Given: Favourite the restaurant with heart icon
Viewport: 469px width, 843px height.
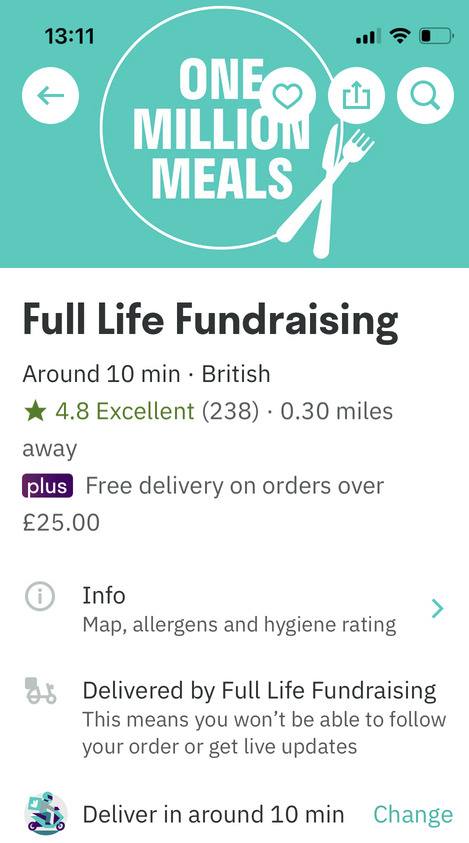Looking at the screenshot, I should click(288, 96).
